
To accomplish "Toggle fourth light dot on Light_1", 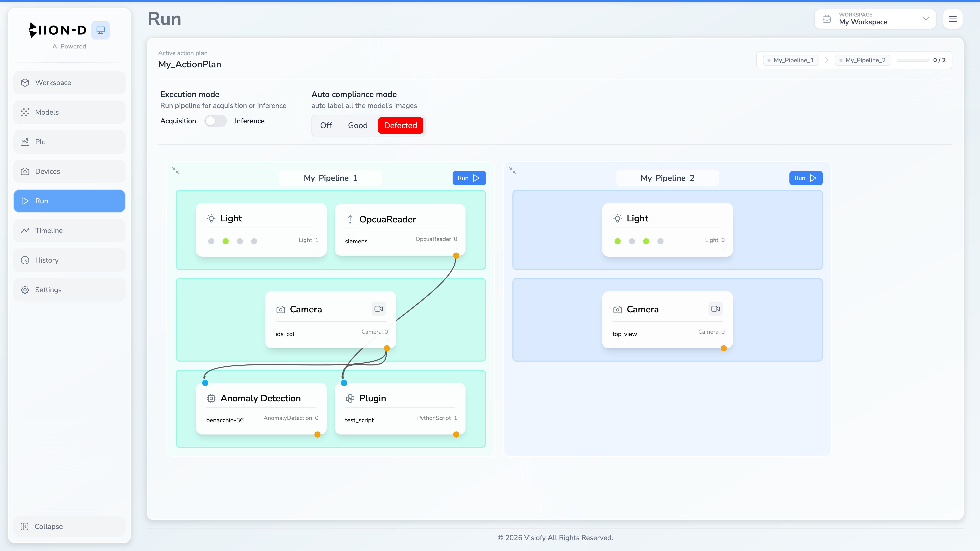I will pyautogui.click(x=254, y=241).
